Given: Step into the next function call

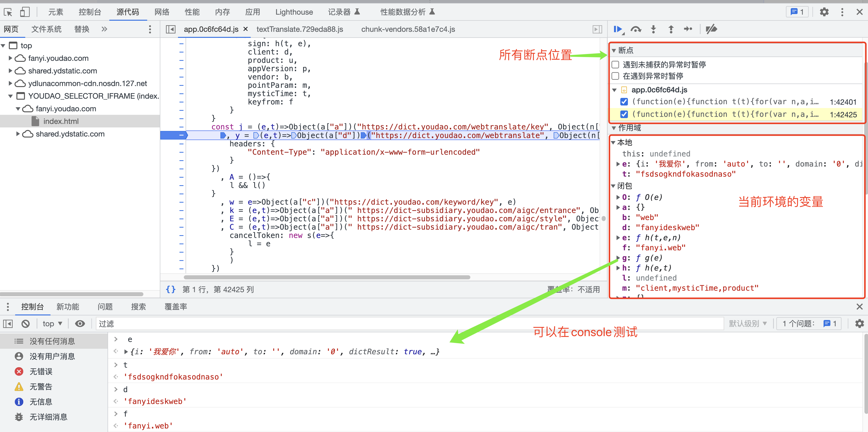Looking at the screenshot, I should pos(653,29).
